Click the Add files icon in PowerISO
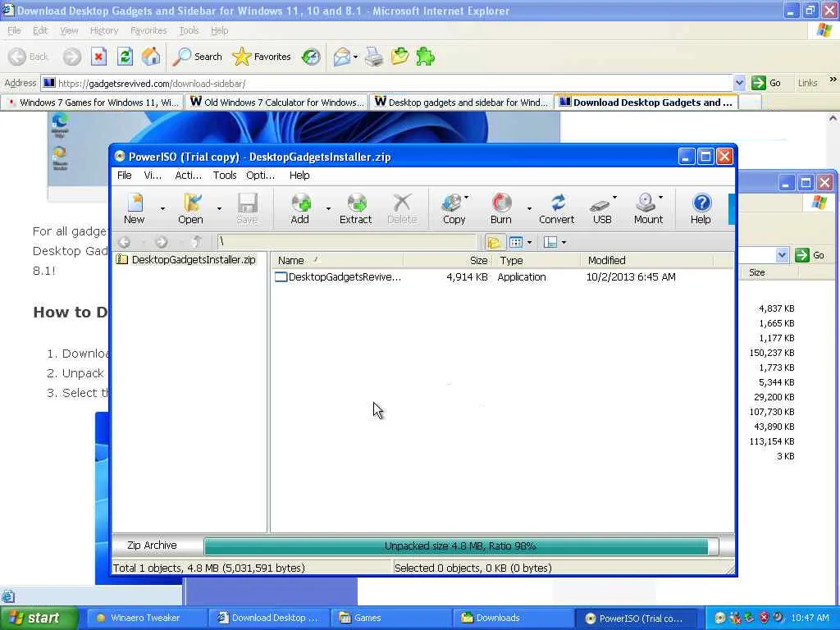This screenshot has height=630, width=840. click(x=300, y=209)
